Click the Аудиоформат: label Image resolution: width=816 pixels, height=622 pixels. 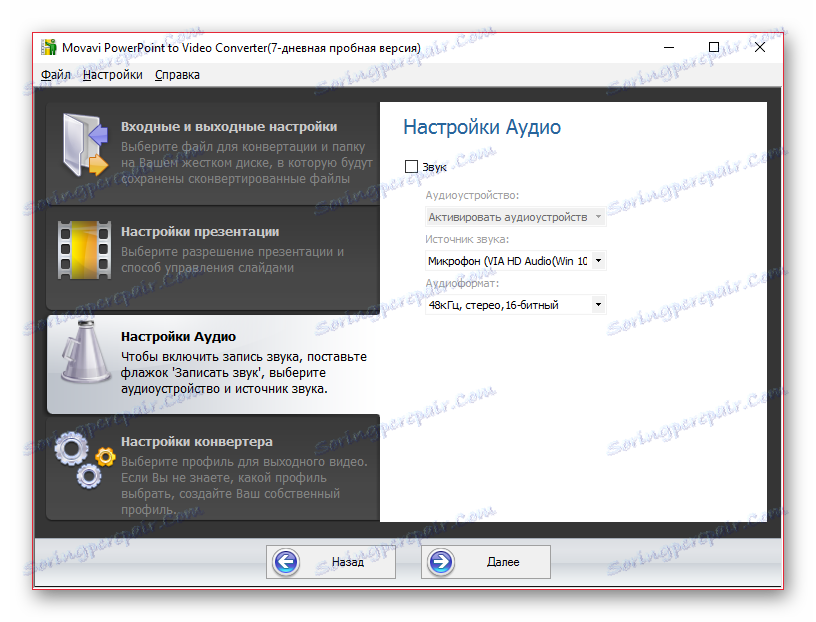tap(462, 283)
